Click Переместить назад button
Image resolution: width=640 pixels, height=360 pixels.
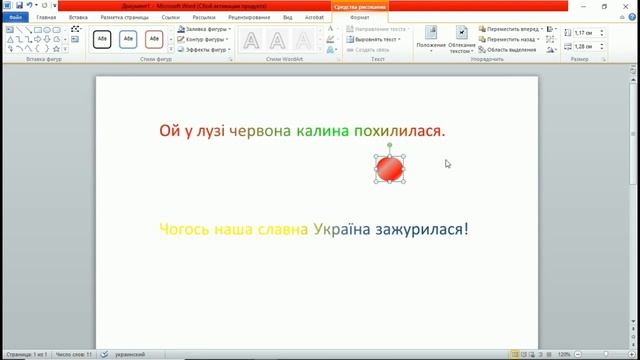509,39
